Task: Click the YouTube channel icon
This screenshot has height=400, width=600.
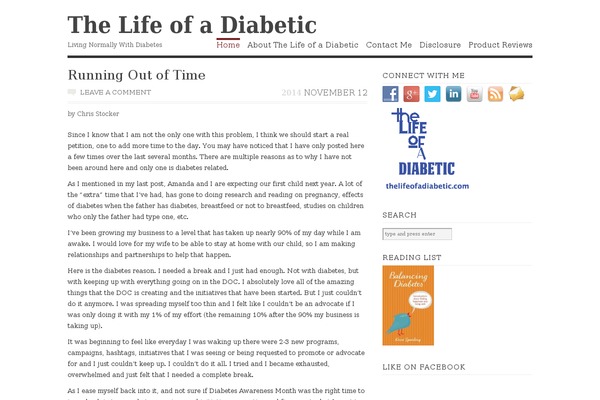Action: (475, 94)
